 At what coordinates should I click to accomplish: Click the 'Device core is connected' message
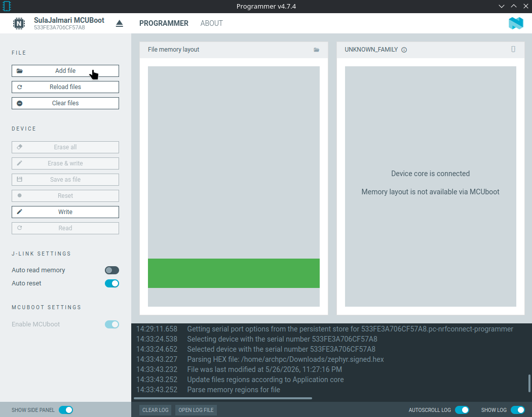point(431,174)
